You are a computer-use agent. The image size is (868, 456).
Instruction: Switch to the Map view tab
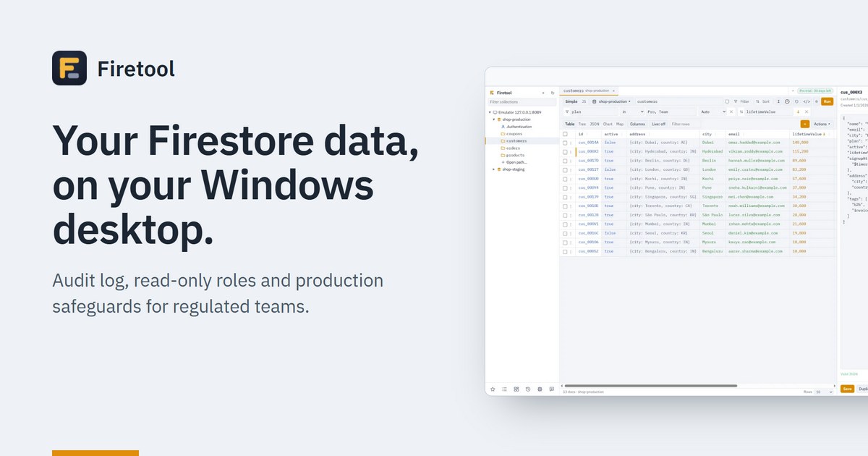620,124
